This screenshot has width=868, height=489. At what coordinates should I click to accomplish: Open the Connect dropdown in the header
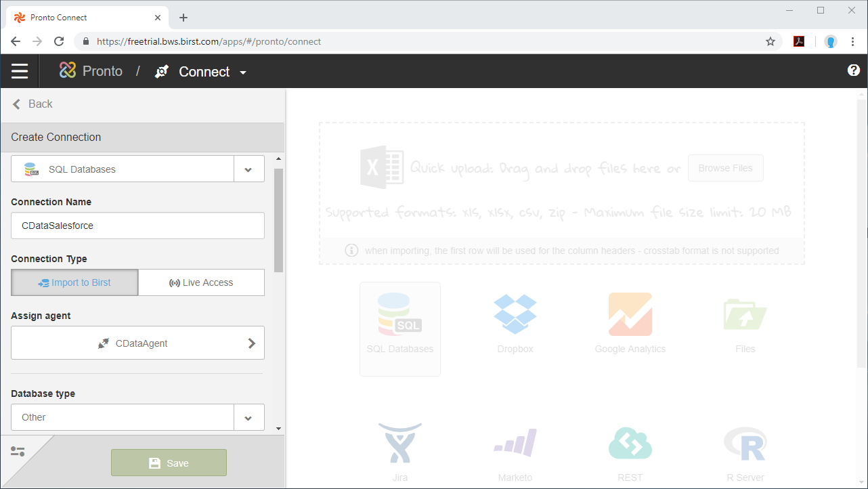point(244,71)
